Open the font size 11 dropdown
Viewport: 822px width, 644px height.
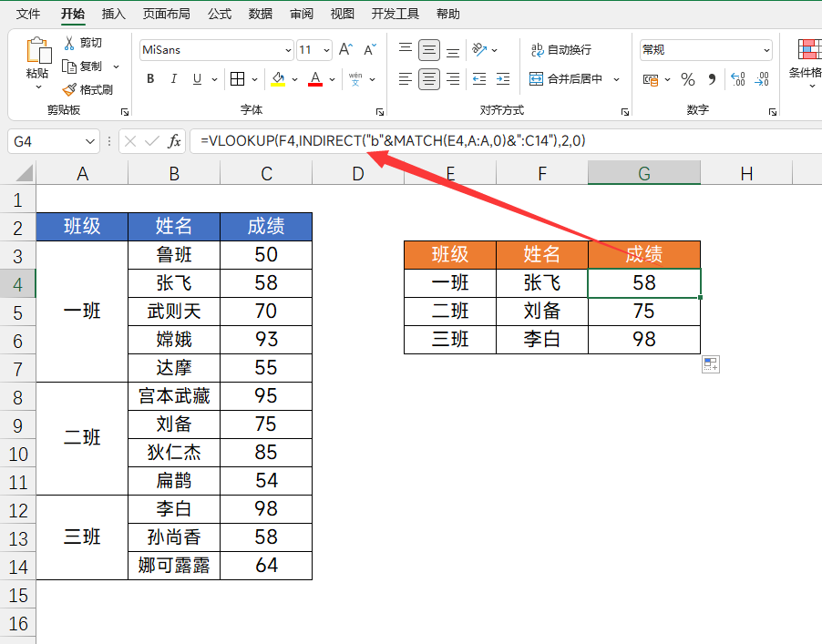pos(326,50)
